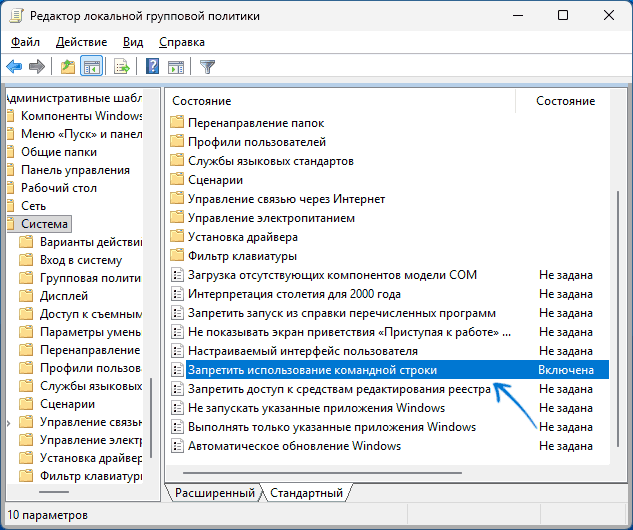
Task: Open Установка драйвера folder in list
Action: (x=243, y=237)
